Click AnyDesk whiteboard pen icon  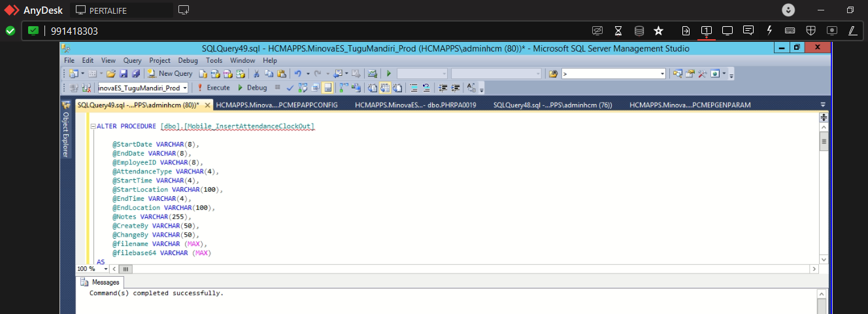pos(852,30)
